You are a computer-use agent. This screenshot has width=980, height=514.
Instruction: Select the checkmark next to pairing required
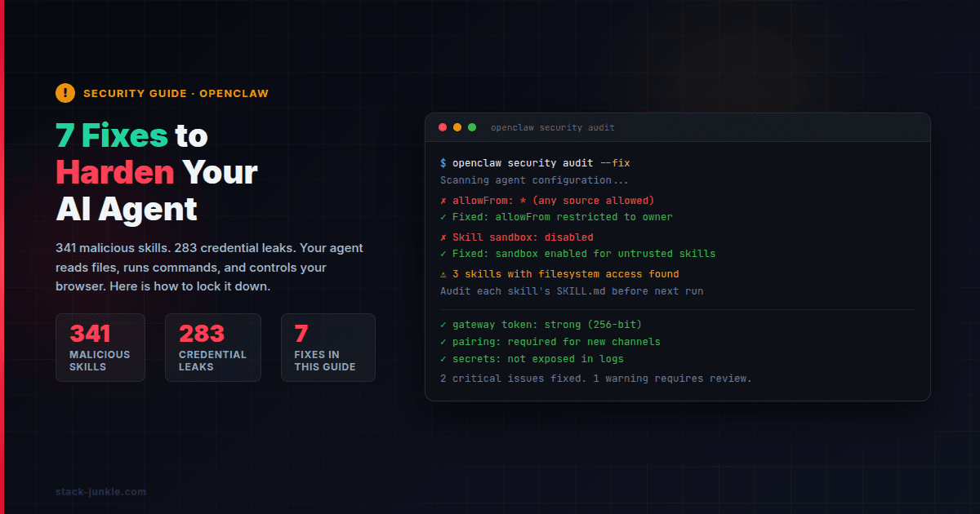(x=443, y=342)
